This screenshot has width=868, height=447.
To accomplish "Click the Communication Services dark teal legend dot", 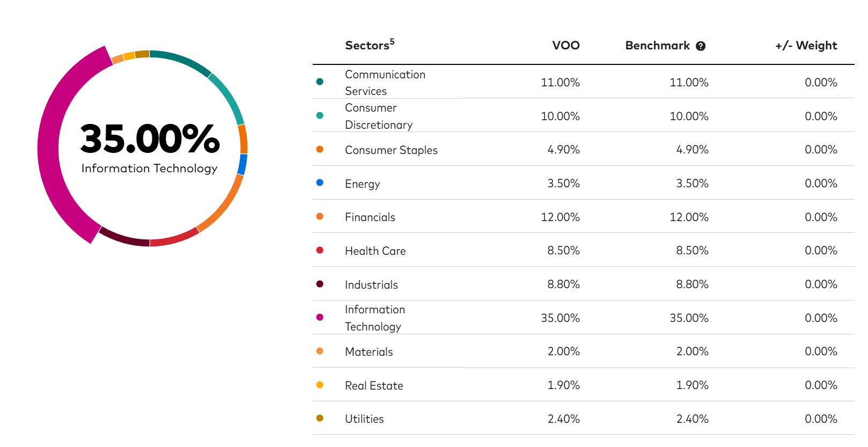I will pos(320,82).
